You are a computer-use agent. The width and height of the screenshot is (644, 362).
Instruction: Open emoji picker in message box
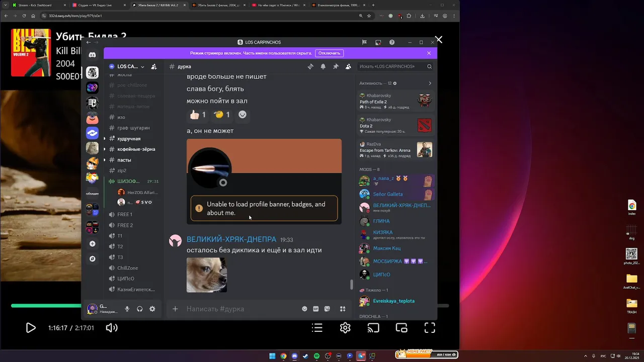(x=304, y=309)
